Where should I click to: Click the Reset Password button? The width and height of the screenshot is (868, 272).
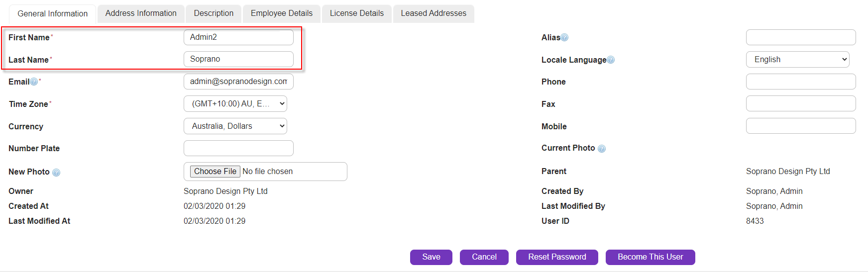point(557,257)
